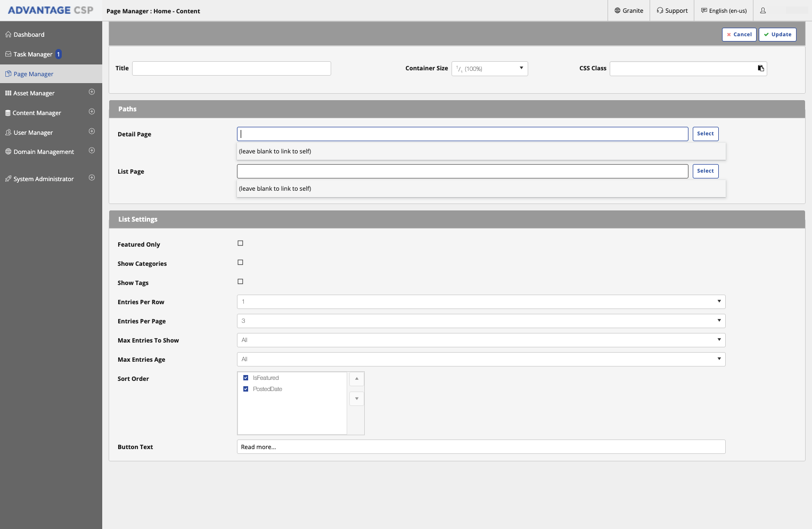Viewport: 812px width, 529px height.
Task: Enable the Featured Only checkbox
Action: tap(240, 243)
